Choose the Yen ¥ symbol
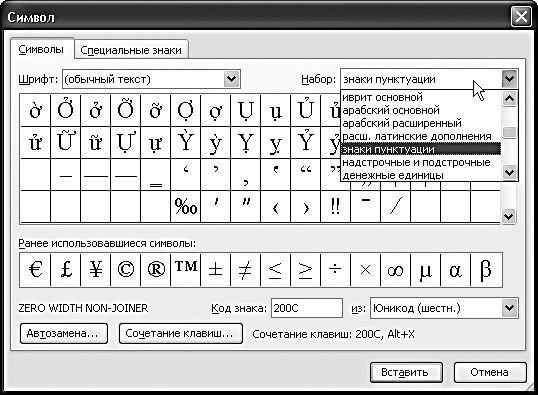The height and width of the screenshot is (395, 538). (x=96, y=270)
